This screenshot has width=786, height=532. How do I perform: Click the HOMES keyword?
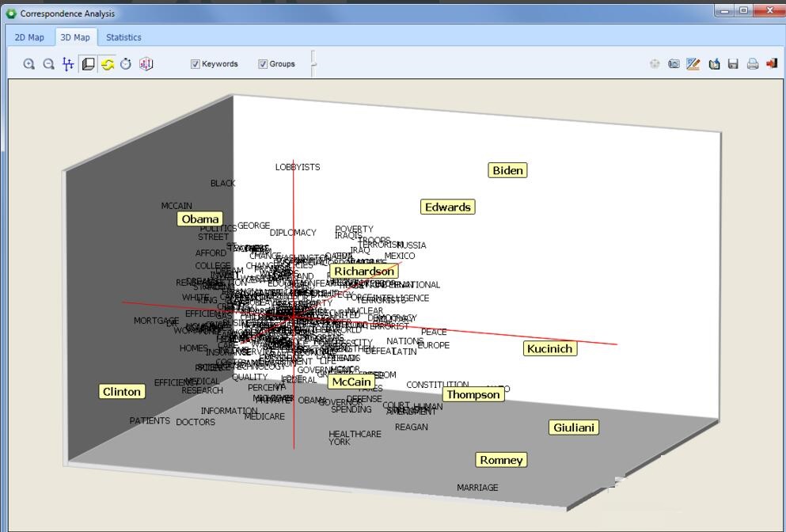pyautogui.click(x=193, y=348)
